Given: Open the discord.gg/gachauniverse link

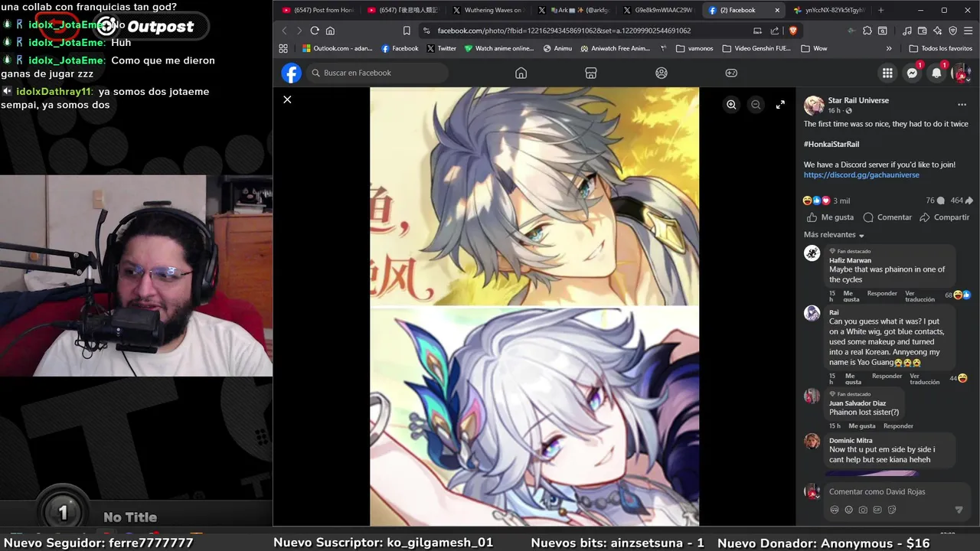Looking at the screenshot, I should pos(861,174).
